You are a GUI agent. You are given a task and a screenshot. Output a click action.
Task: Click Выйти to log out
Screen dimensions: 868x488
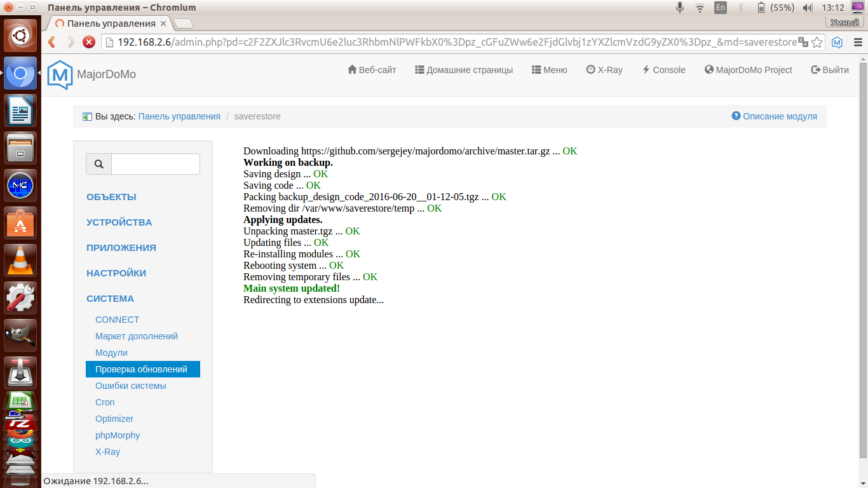830,70
